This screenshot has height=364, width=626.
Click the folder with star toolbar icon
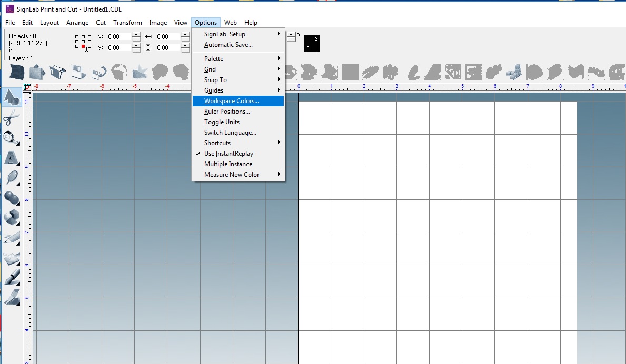pyautogui.click(x=140, y=73)
